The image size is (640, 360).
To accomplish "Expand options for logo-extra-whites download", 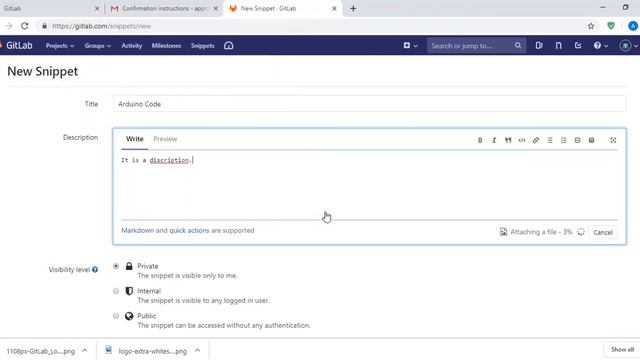I will 198,351.
